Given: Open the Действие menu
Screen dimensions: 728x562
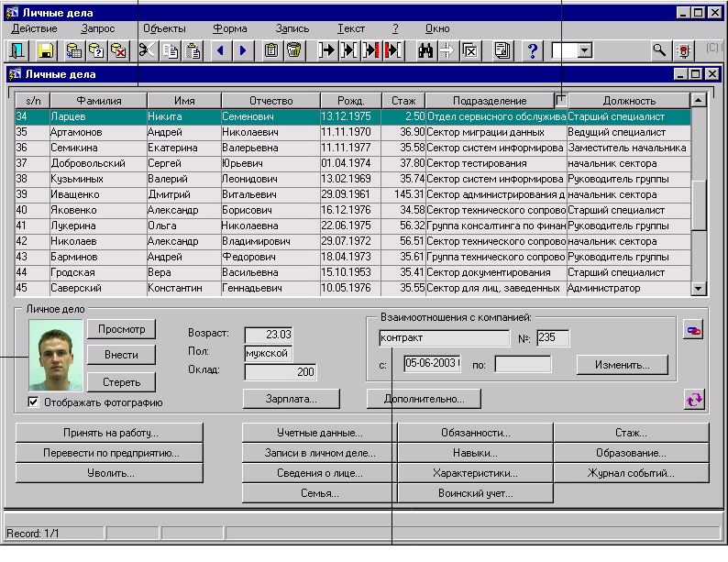Looking at the screenshot, I should [x=34, y=28].
